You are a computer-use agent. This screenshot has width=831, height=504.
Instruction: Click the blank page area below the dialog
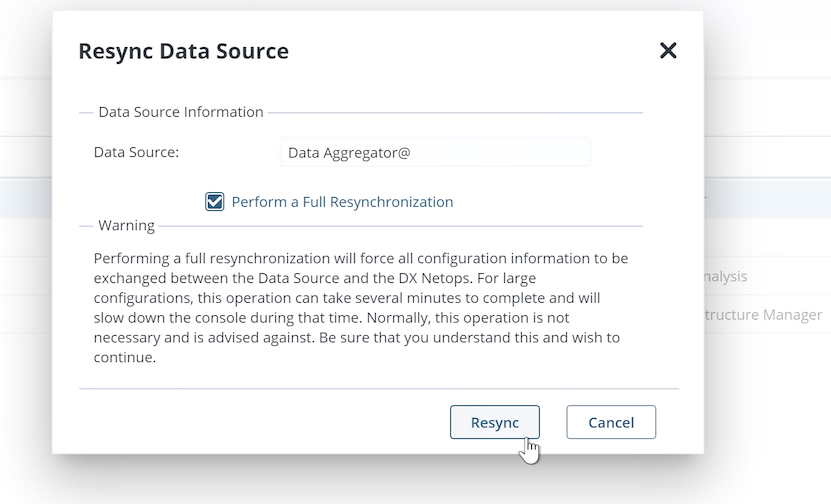tap(400, 482)
